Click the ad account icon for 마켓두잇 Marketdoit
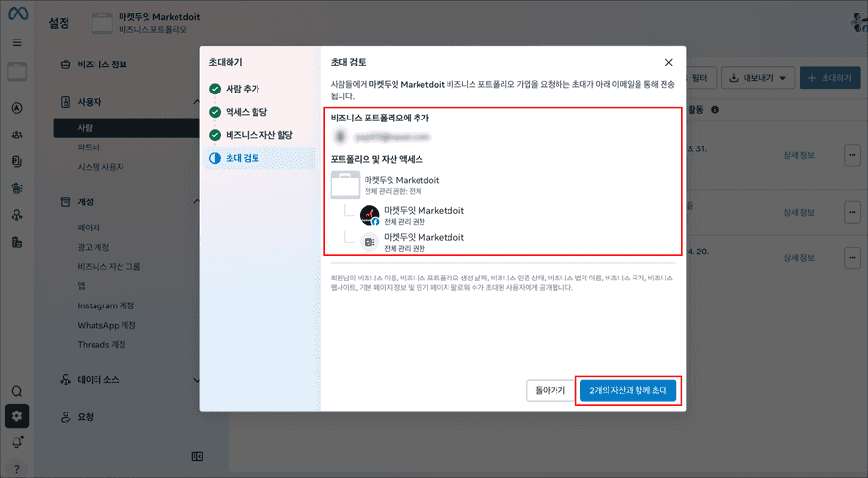 coord(369,242)
